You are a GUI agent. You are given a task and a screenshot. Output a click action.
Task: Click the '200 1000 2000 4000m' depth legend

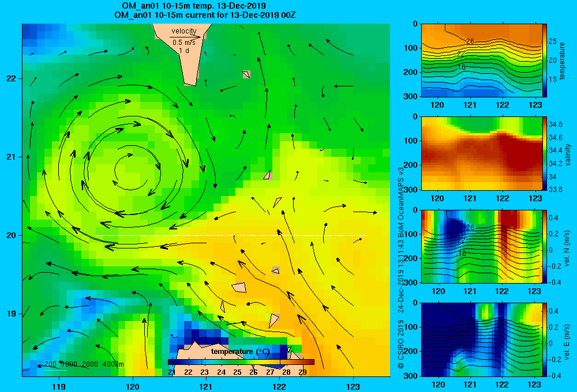point(84,364)
